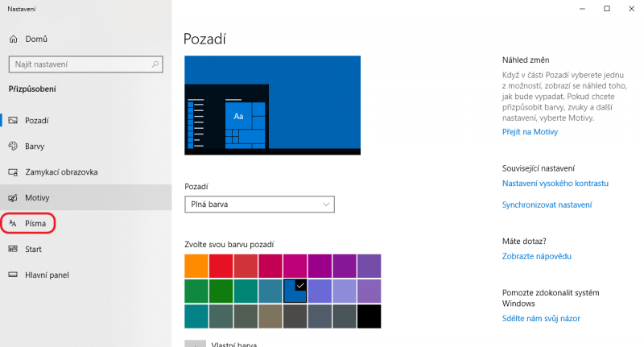The image size is (644, 347).
Task: Click the Hlavní panel taskbar icon
Action: click(13, 275)
